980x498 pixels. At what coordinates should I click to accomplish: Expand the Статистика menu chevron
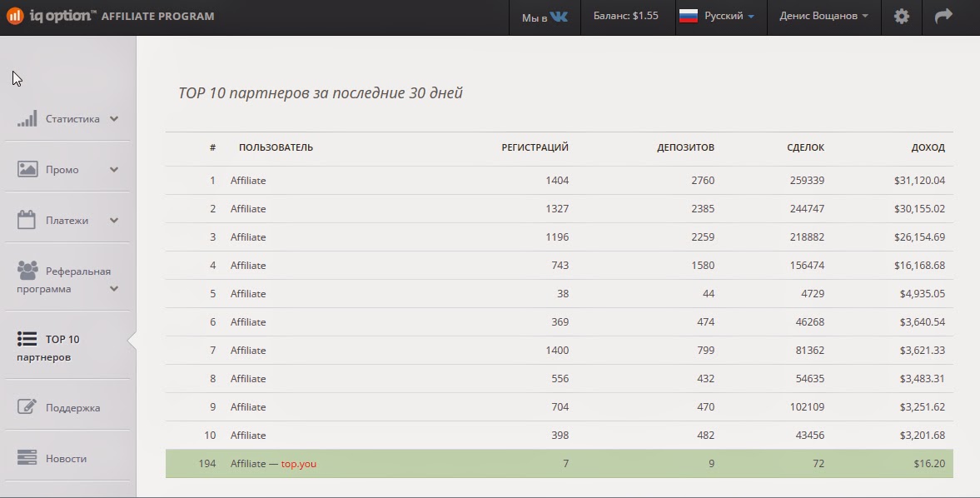[114, 119]
